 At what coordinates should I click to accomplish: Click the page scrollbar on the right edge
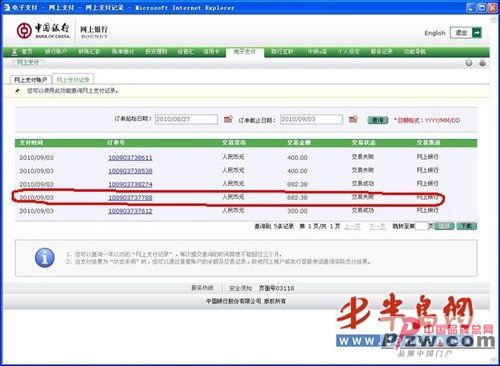click(493, 190)
